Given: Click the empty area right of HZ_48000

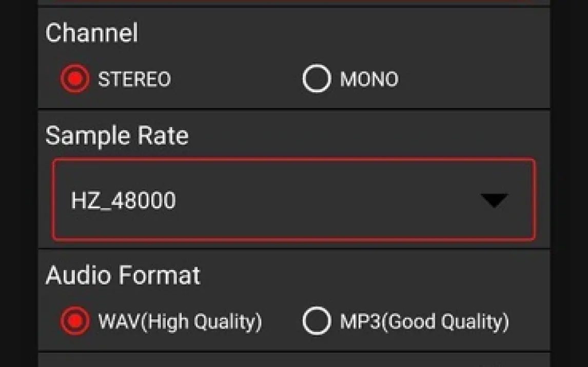Looking at the screenshot, I should pos(328,200).
